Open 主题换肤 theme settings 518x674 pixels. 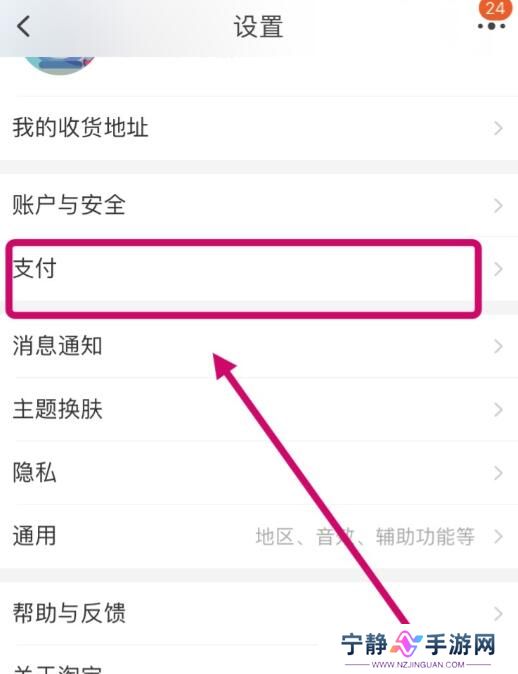(259, 409)
